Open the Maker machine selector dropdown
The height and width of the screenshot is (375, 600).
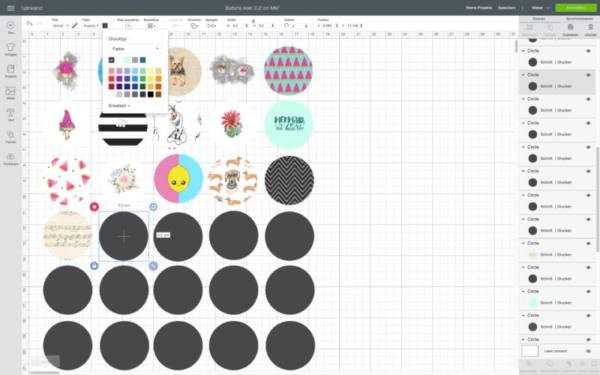click(x=540, y=8)
